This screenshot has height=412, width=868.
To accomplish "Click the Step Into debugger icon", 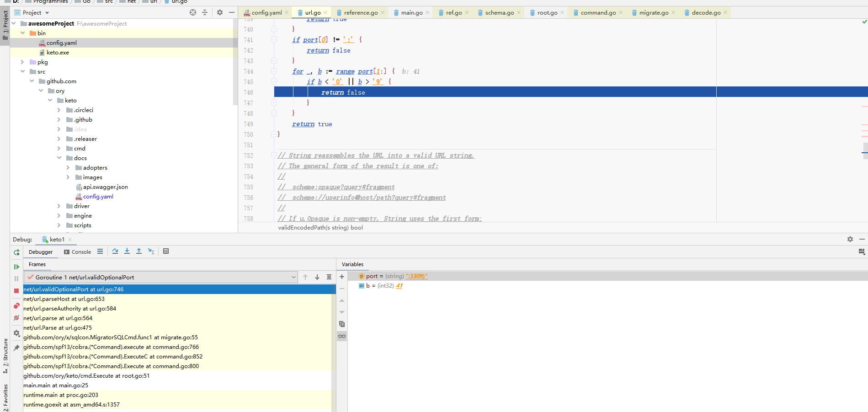I will pos(127,251).
